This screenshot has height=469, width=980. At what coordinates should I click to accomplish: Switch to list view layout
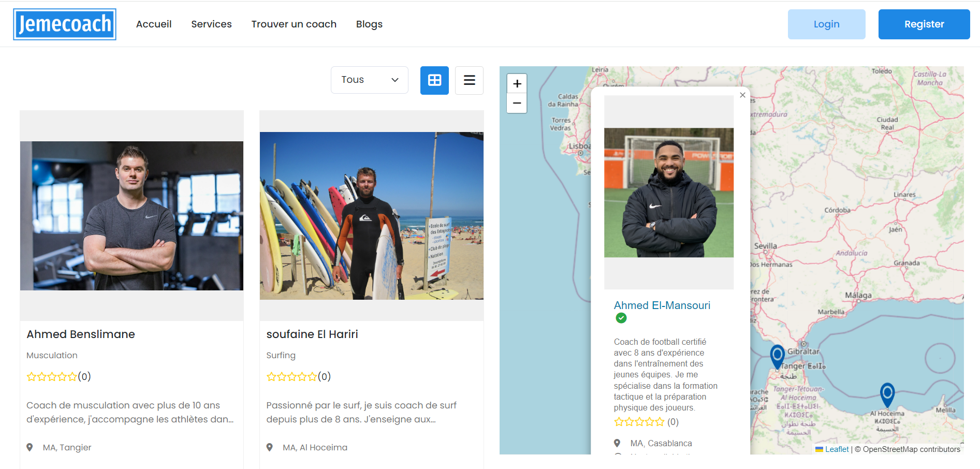point(469,80)
